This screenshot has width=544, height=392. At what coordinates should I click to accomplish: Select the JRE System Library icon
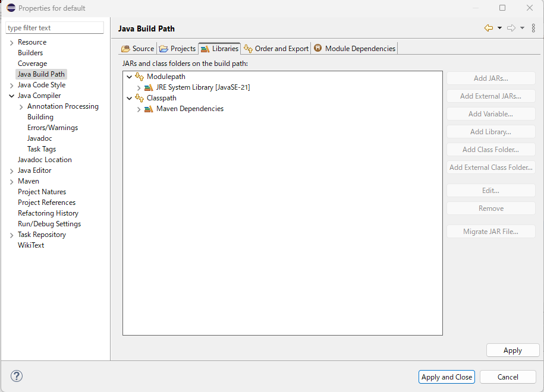click(150, 87)
